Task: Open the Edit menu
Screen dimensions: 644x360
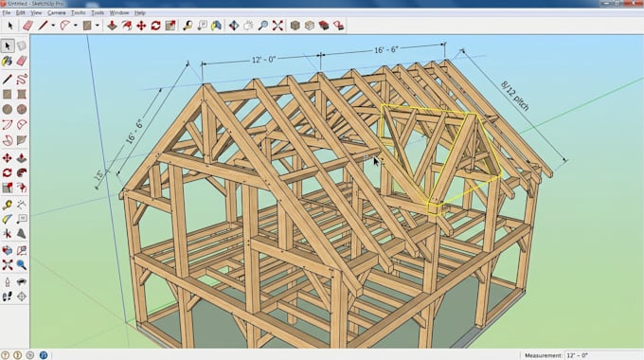Action: (20, 12)
